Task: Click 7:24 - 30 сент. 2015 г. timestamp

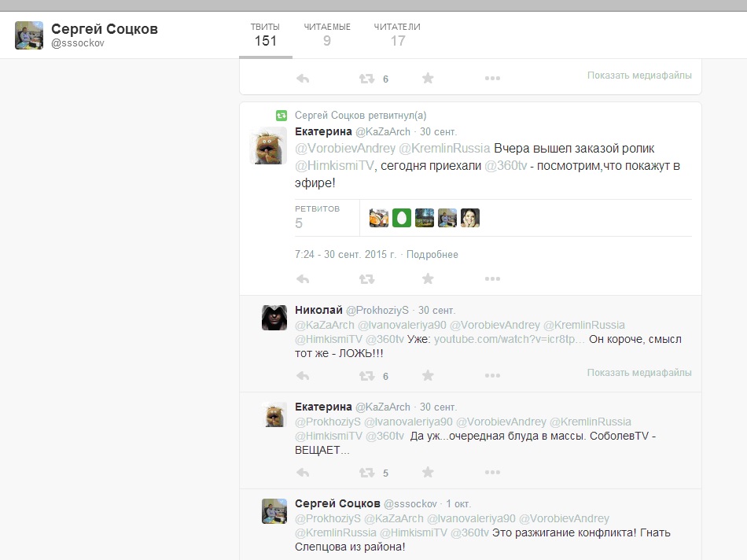Action: (345, 255)
